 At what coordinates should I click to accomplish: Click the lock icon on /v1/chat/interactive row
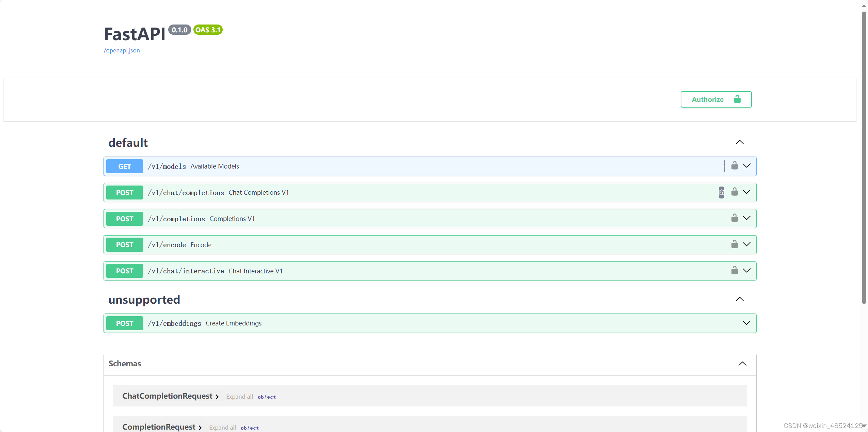tap(735, 270)
